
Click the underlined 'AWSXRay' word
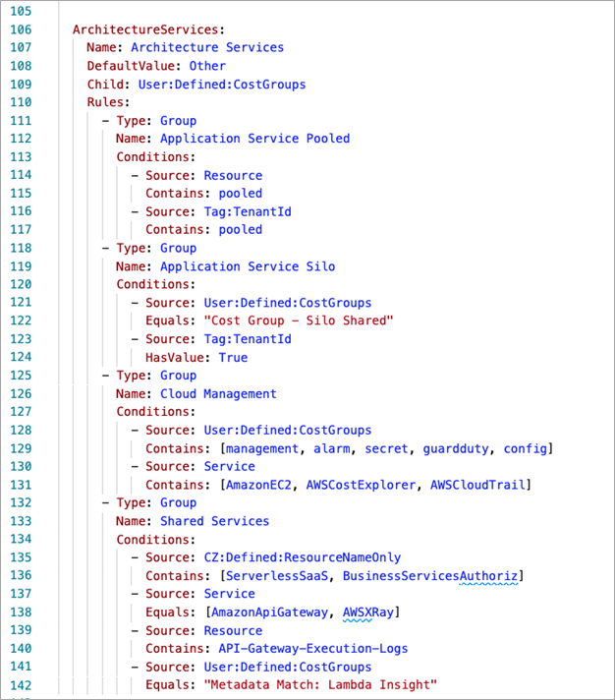click(368, 612)
